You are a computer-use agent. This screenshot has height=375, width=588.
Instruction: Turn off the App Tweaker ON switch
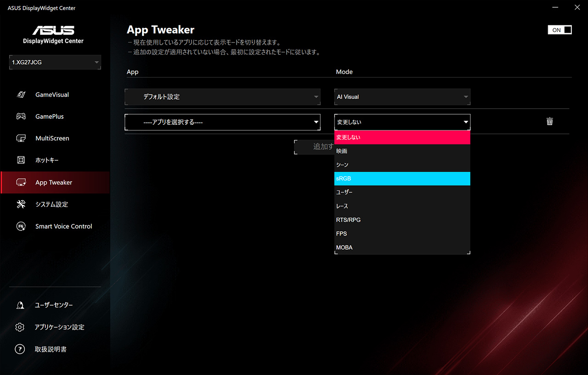tap(560, 30)
